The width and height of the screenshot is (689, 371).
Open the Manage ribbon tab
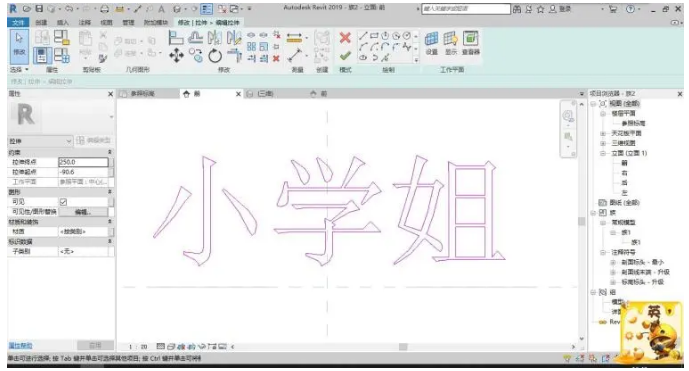click(x=128, y=22)
